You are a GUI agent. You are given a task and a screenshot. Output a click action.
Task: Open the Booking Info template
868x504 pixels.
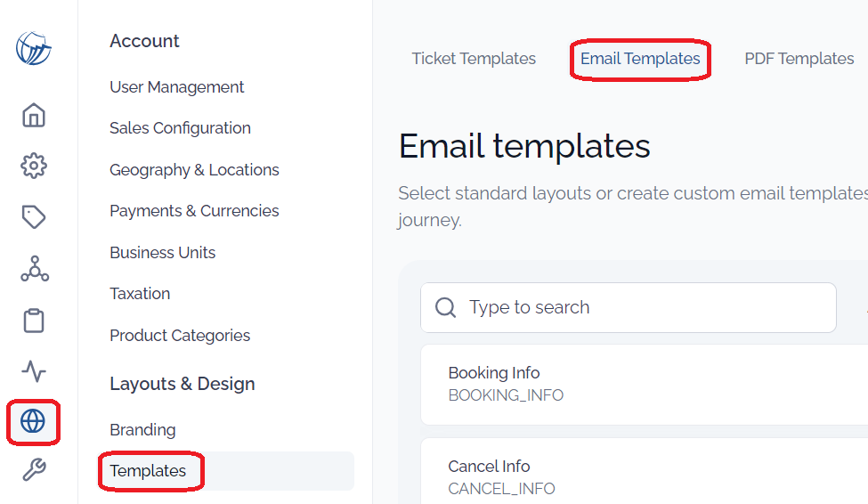coord(645,385)
